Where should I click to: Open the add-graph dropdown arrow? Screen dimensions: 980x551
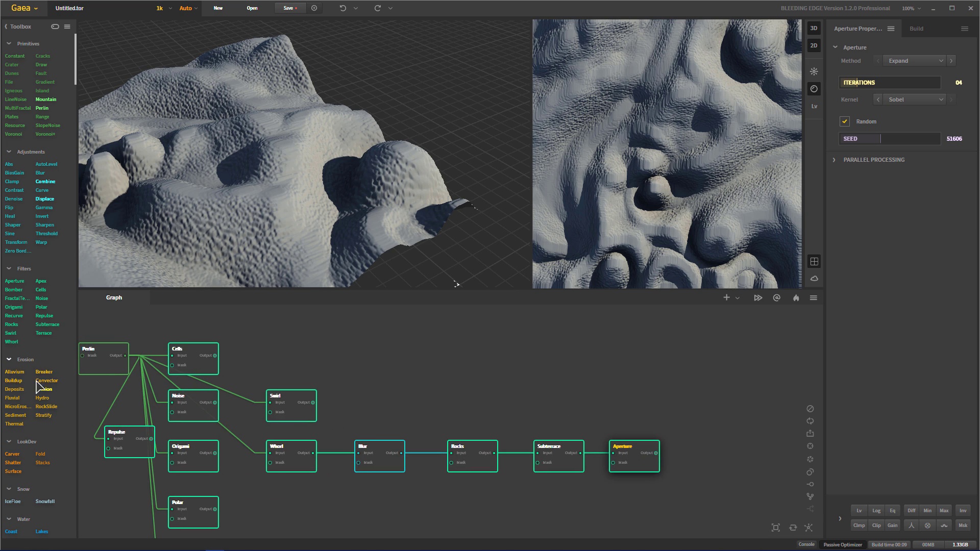tap(738, 298)
